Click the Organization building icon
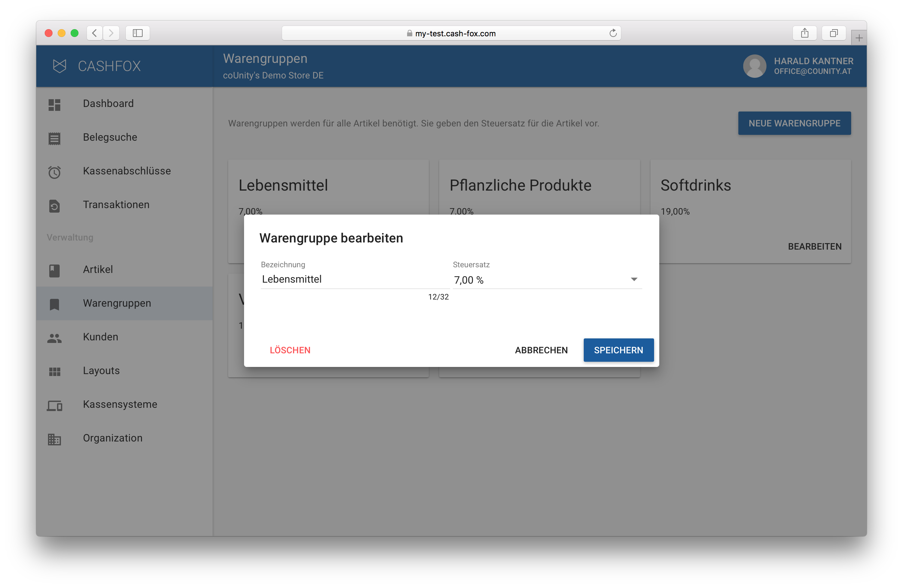 [x=54, y=439]
